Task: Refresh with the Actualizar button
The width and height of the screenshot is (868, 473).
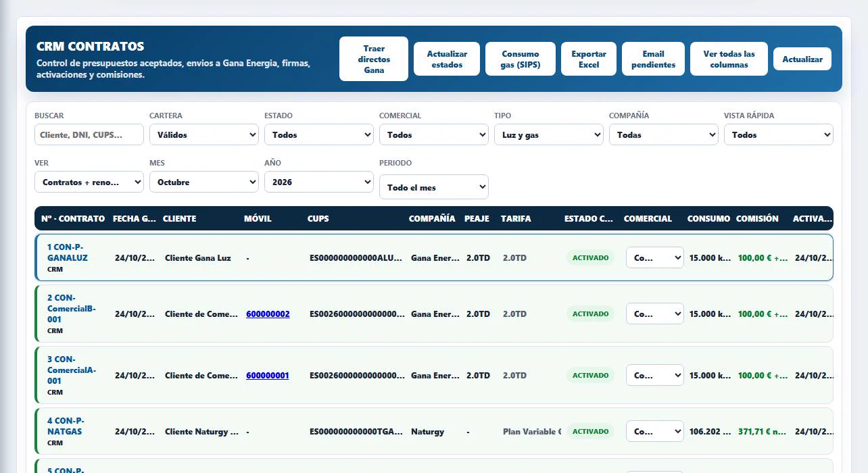Action: tap(802, 59)
